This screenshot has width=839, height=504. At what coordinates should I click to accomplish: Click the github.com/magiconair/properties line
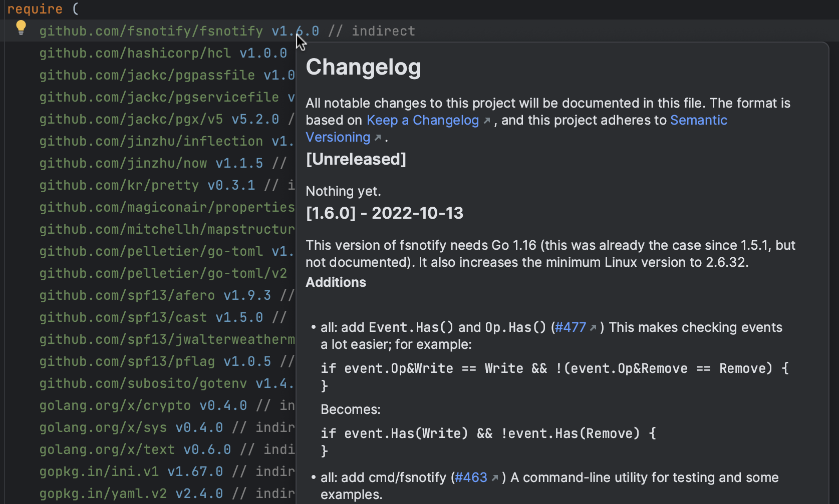tap(167, 207)
